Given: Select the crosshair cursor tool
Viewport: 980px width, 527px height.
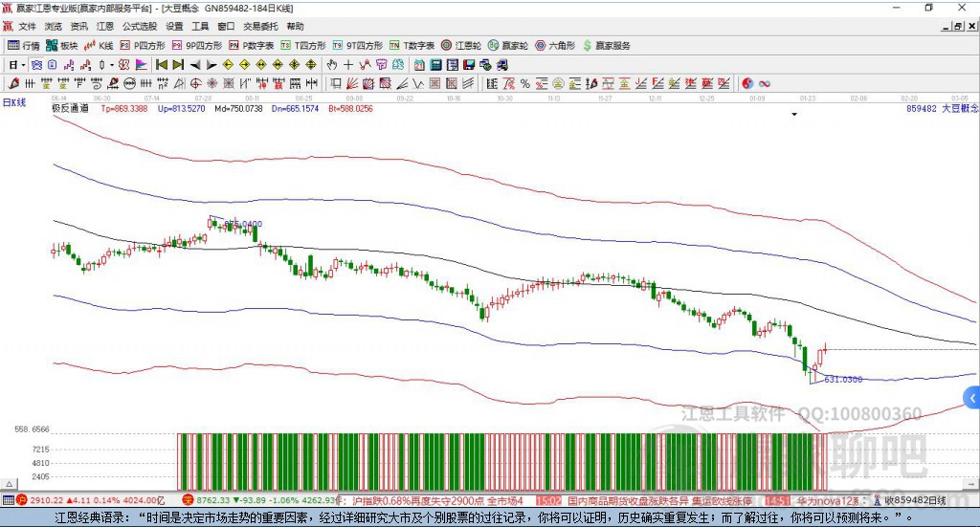Looking at the screenshot, I should tap(349, 64).
